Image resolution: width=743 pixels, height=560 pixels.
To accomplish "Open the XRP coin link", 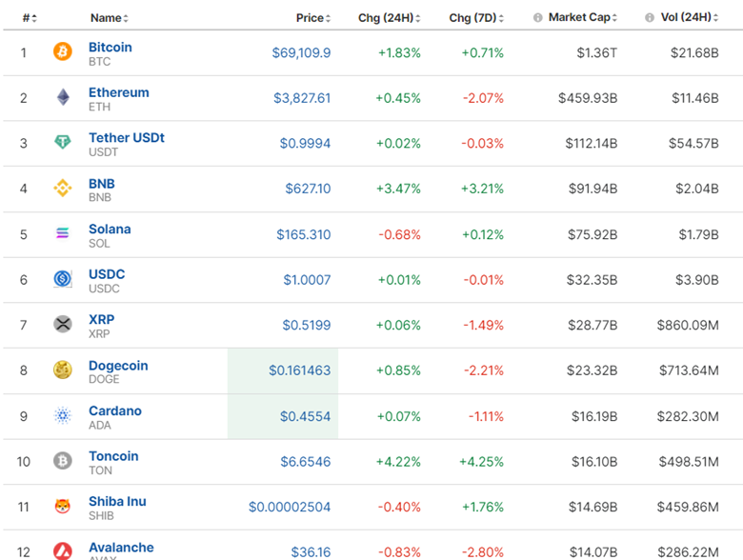I will [101, 319].
